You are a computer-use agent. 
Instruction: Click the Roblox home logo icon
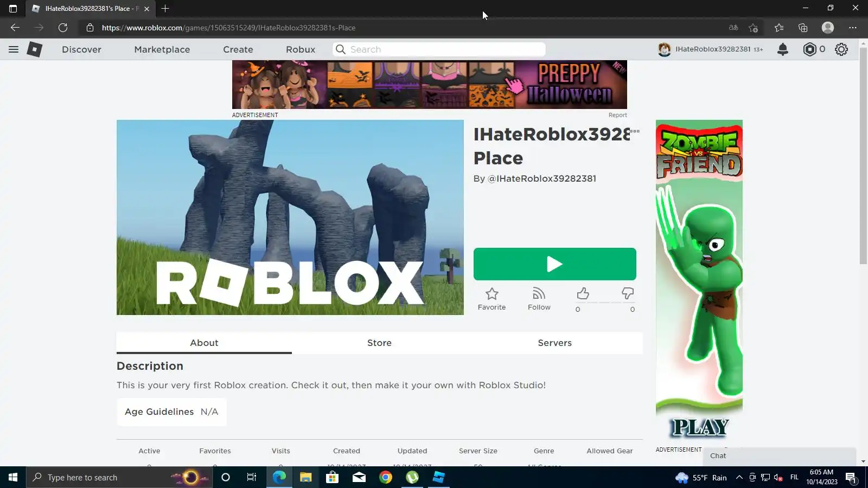[x=35, y=49]
